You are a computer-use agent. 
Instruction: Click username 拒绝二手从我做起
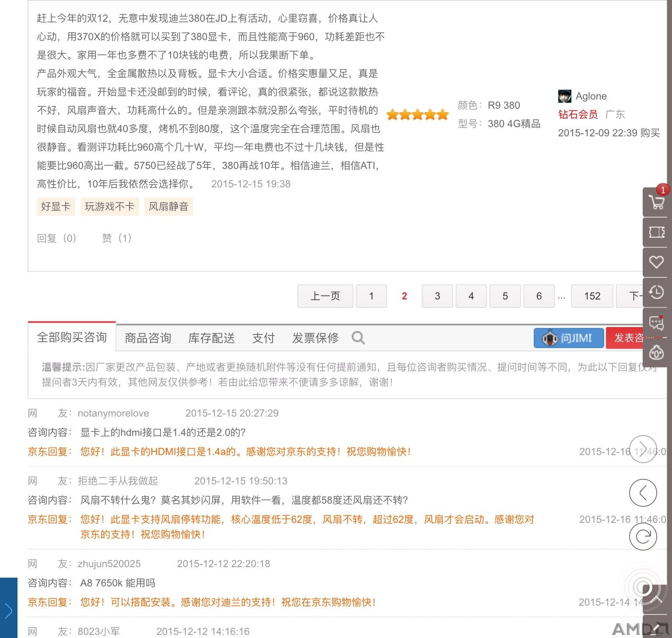pyautogui.click(x=118, y=481)
